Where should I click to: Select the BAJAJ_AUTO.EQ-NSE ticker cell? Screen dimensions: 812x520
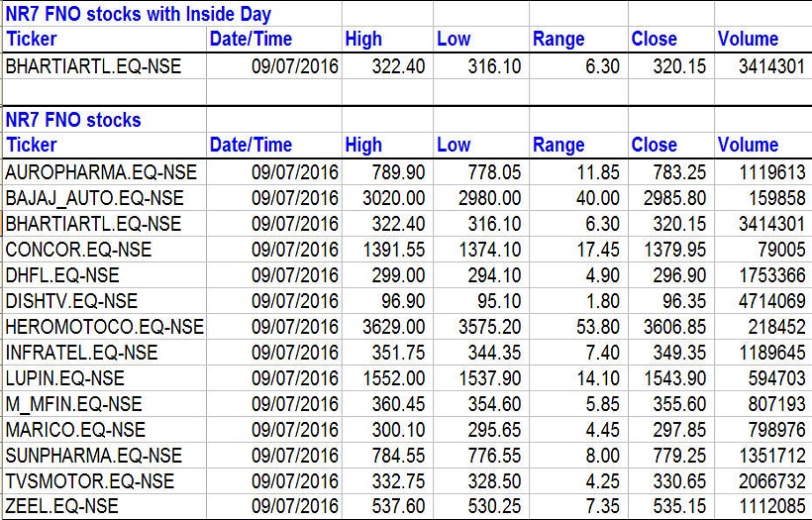(x=95, y=198)
